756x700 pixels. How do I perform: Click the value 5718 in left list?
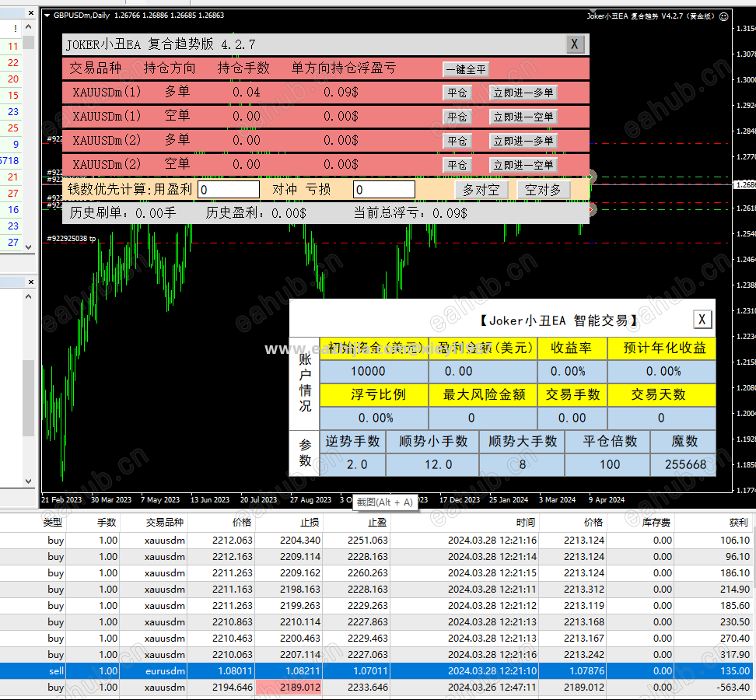tap(9, 160)
